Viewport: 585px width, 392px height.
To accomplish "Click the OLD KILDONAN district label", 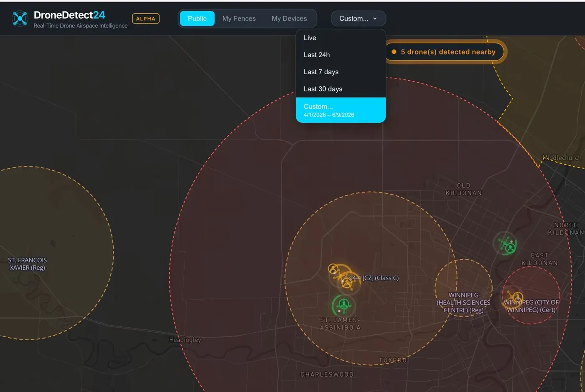I will 464,189.
